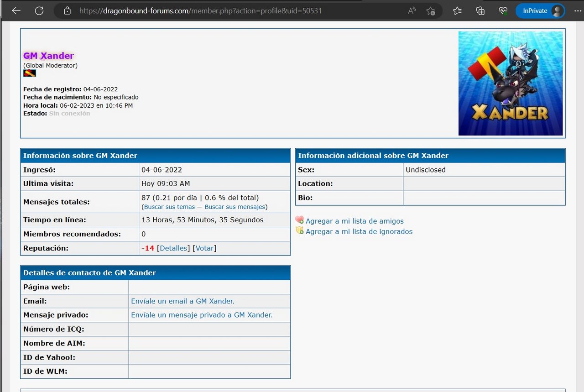Click the '(Global Moderator)' title text
This screenshot has width=584, height=392.
point(51,65)
